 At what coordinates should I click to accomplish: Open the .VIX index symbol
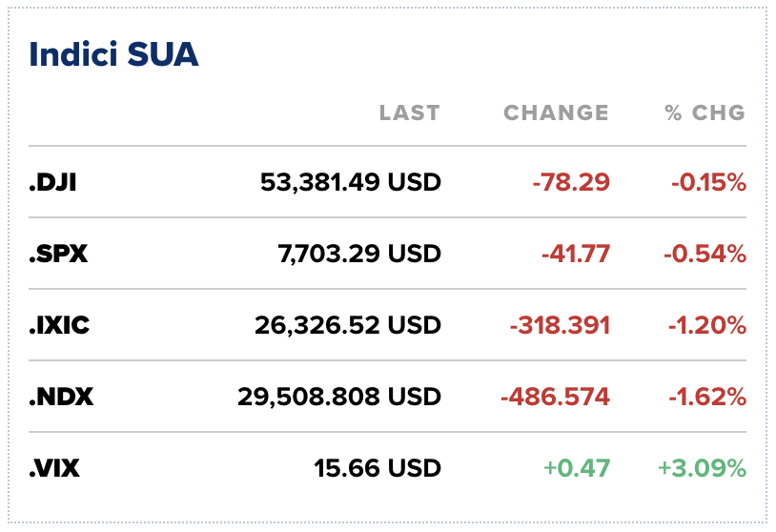pos(54,468)
